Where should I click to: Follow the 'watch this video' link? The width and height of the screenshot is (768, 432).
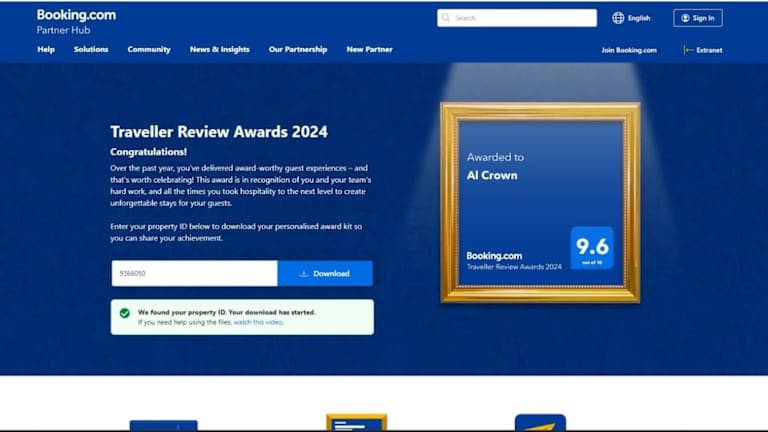258,323
